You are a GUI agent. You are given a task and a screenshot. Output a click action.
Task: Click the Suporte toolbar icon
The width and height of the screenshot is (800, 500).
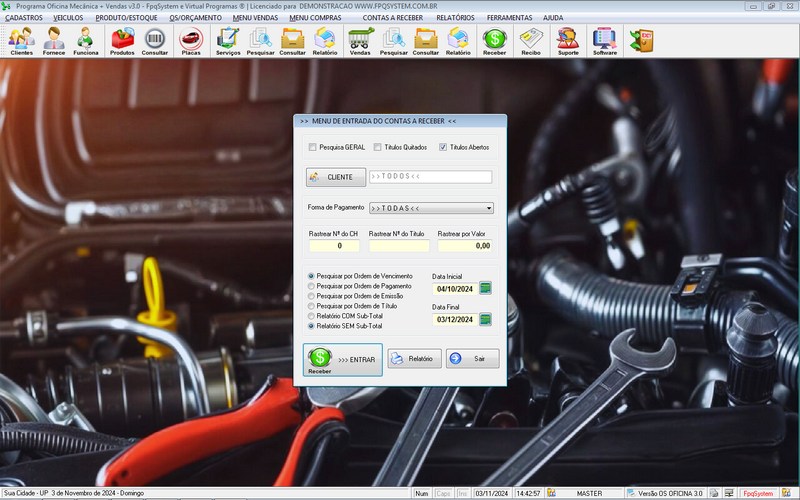(567, 40)
